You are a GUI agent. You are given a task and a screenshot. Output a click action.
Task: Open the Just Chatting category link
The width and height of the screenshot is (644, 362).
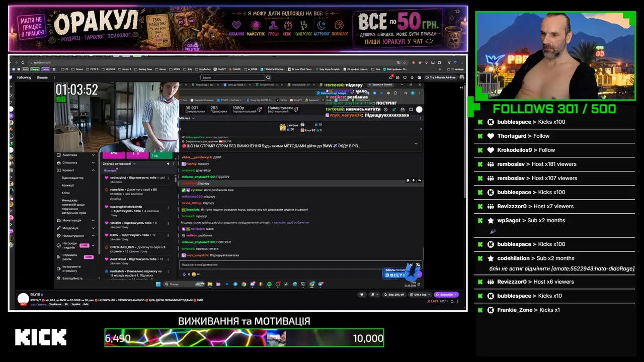coord(39,304)
